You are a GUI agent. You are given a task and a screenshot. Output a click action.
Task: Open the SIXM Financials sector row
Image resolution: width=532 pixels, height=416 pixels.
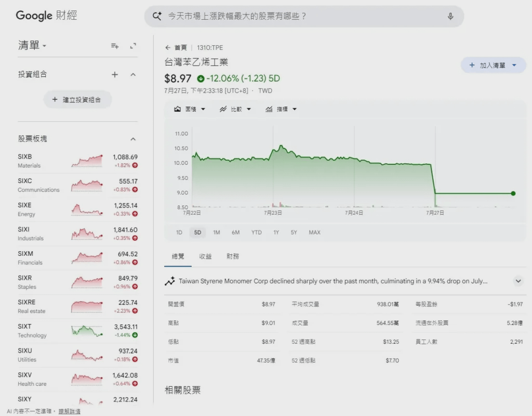point(77,258)
